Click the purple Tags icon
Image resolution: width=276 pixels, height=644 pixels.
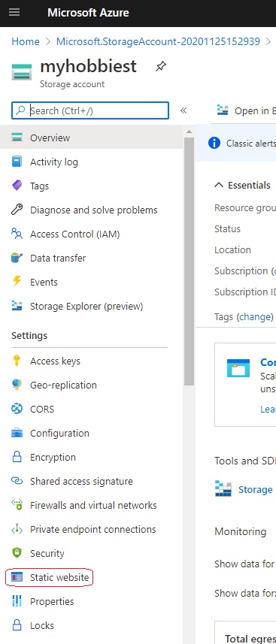(17, 186)
